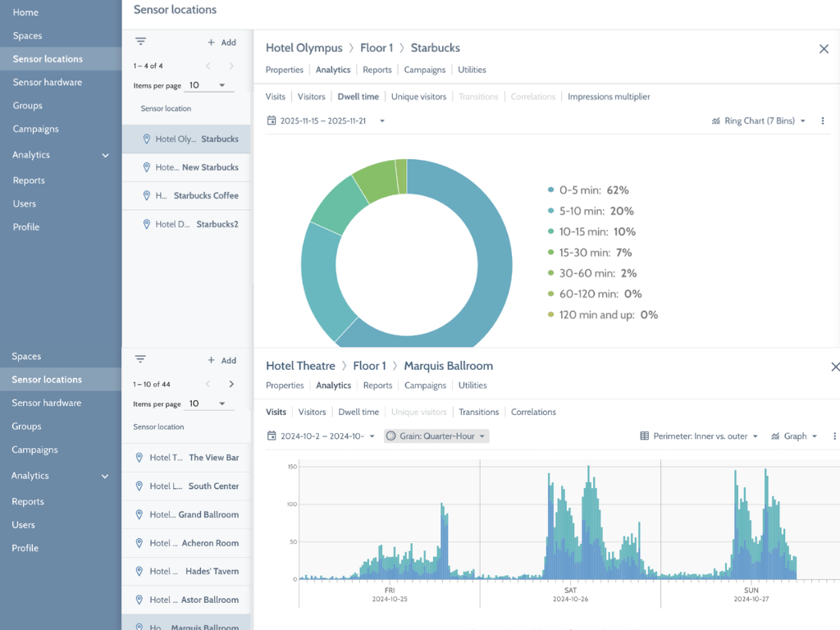Click the table icon beside Perimeter: Inner vs. outer
840x630 pixels.
(645, 436)
